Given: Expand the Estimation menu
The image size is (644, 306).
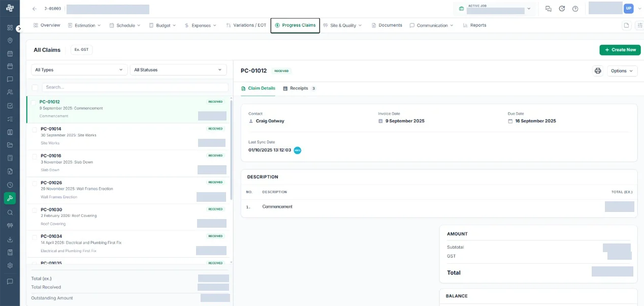Looking at the screenshot, I should coord(84,25).
